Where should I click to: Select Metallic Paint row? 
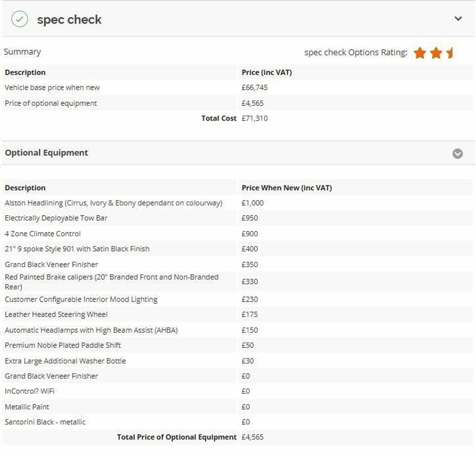click(237, 406)
